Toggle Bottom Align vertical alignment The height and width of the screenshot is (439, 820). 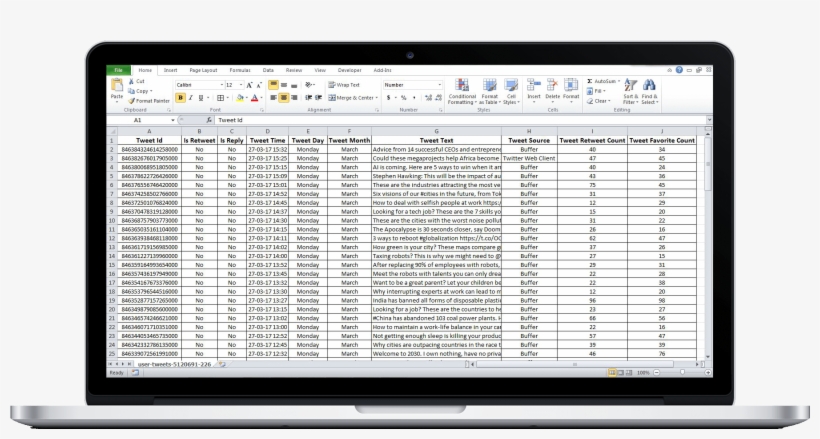pos(294,85)
